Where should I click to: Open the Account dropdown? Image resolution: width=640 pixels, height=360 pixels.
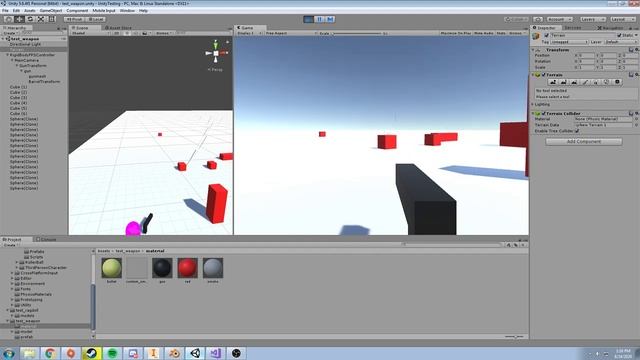[560, 19]
